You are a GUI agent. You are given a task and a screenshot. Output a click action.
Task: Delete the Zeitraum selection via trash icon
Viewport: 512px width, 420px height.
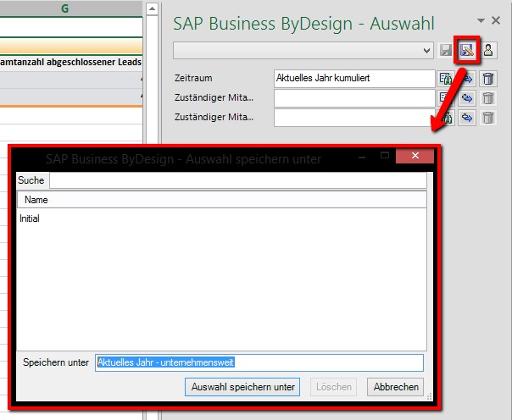click(488, 79)
